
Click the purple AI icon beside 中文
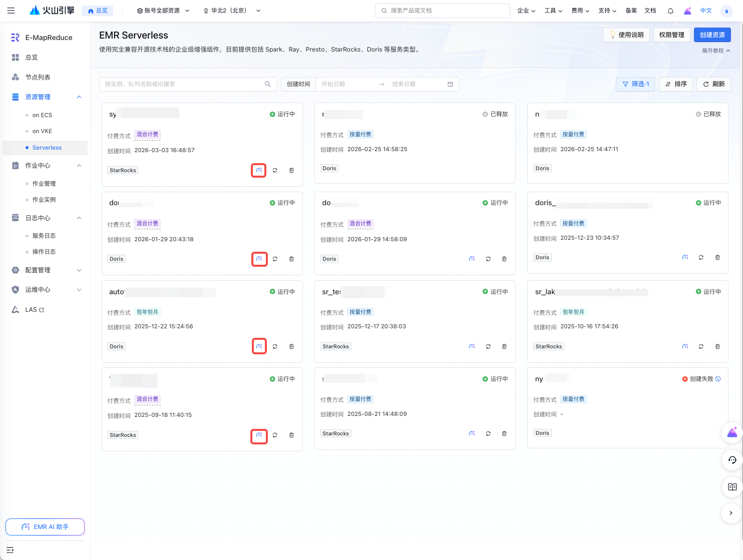(x=687, y=11)
